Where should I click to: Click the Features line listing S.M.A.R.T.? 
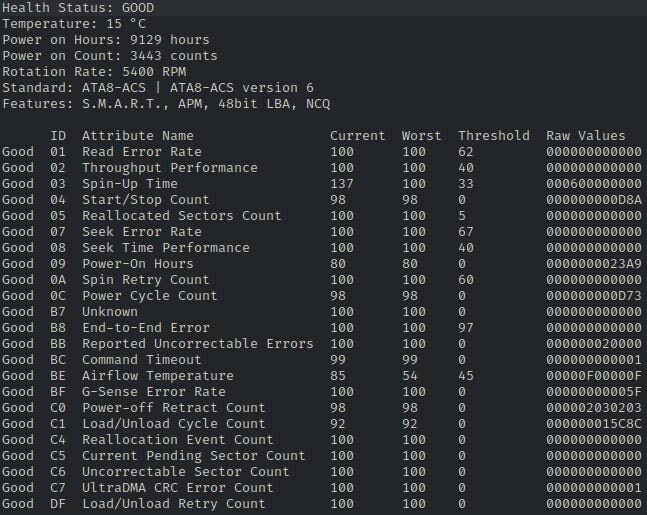coord(166,104)
